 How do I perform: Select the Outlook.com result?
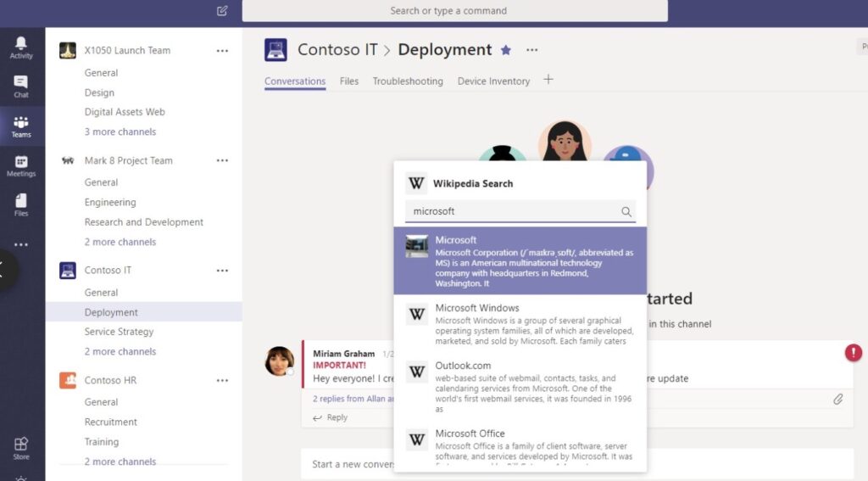(520, 386)
